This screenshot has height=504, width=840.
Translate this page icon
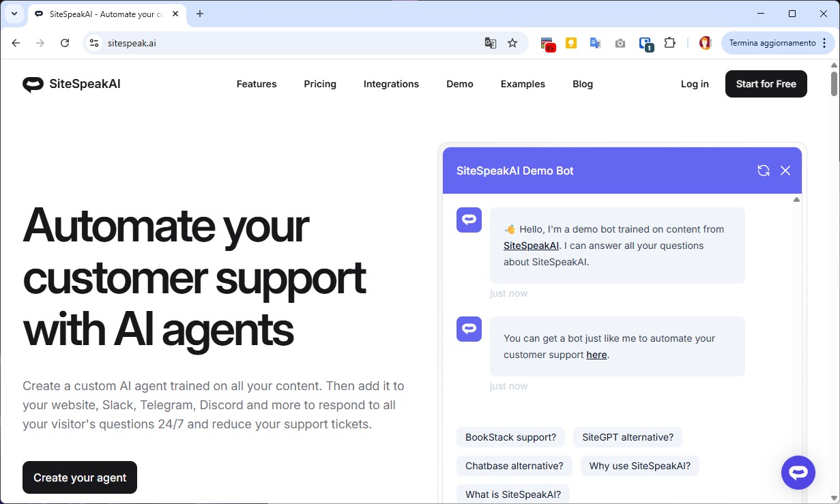(490, 43)
